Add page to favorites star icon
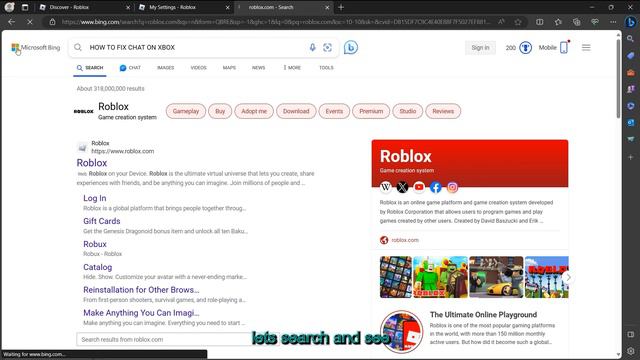This screenshot has width=640, height=360. click(518, 22)
